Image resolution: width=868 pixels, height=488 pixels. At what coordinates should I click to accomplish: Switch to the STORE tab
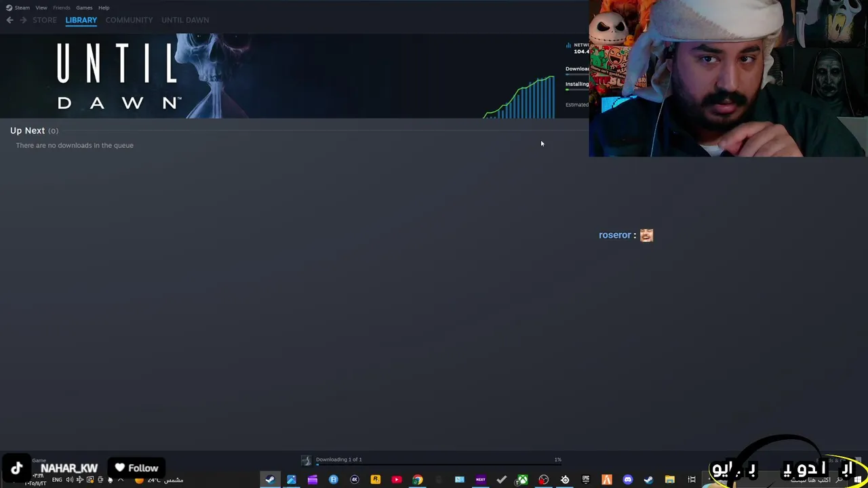(x=45, y=20)
